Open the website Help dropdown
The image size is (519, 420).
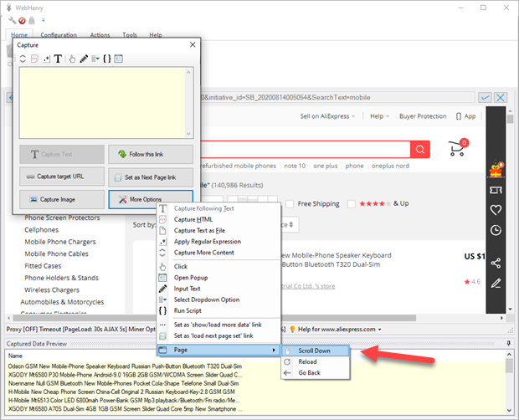tap(380, 116)
